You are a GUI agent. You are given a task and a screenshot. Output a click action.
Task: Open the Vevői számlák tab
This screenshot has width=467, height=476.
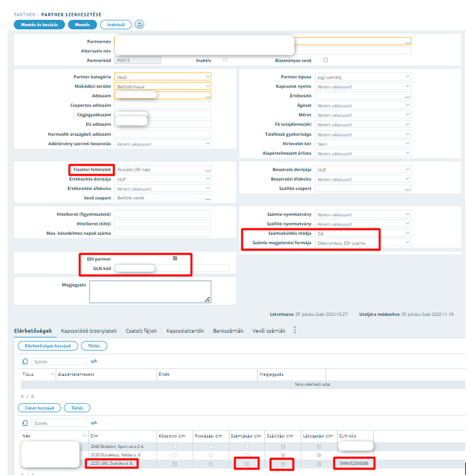[x=269, y=330]
